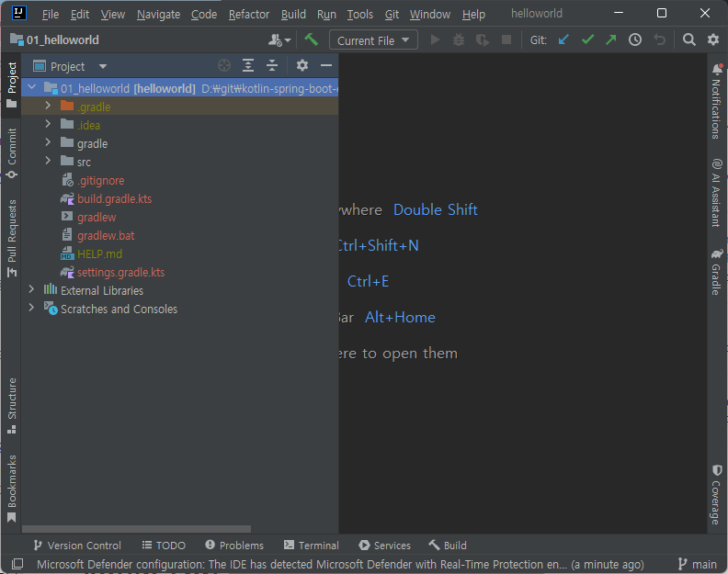The image size is (728, 574).
Task: Open the Problems tool window
Action: point(234,546)
